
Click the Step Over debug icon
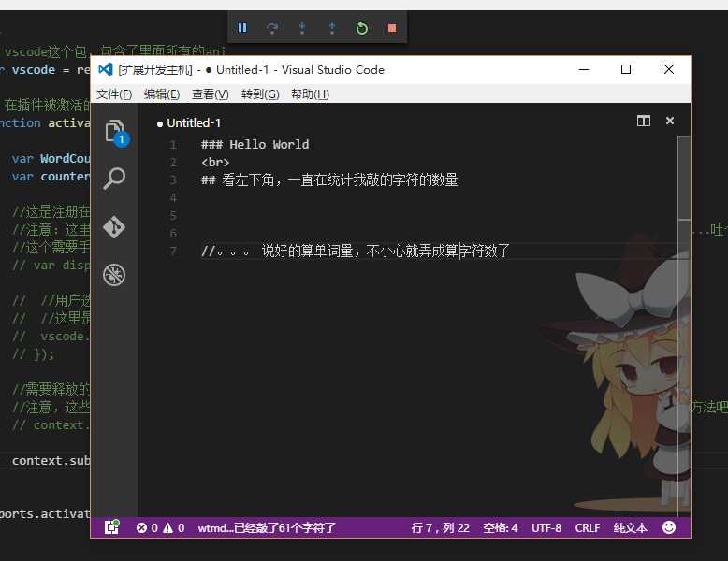272,28
